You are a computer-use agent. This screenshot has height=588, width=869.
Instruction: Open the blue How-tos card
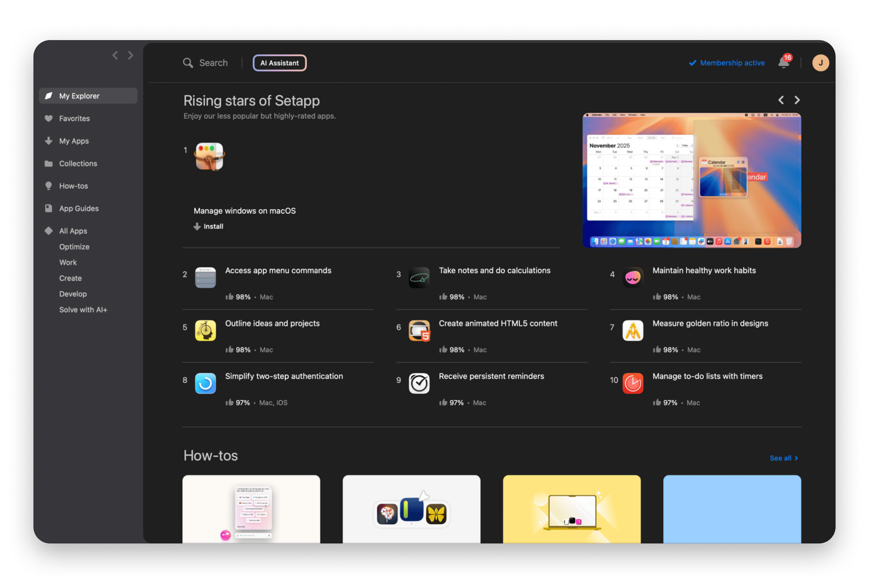point(732,509)
